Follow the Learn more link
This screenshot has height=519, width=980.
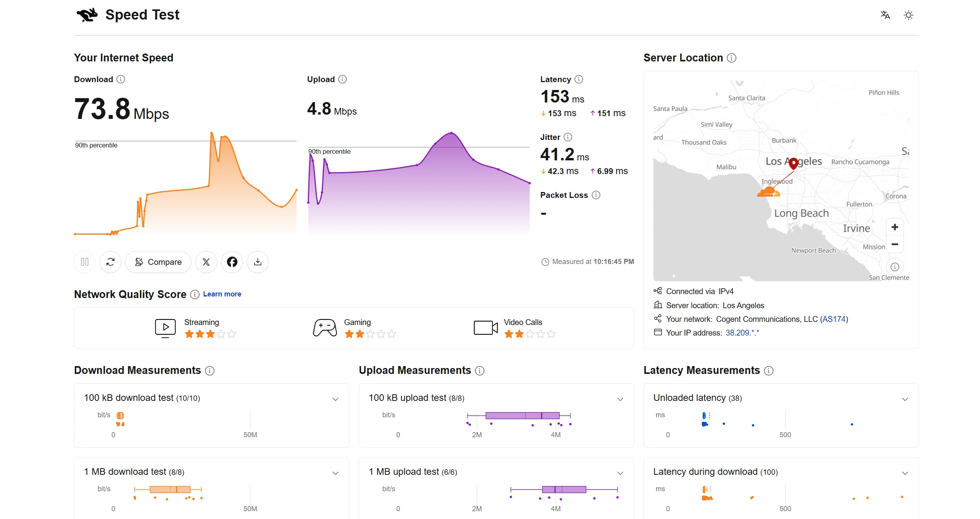tap(222, 294)
